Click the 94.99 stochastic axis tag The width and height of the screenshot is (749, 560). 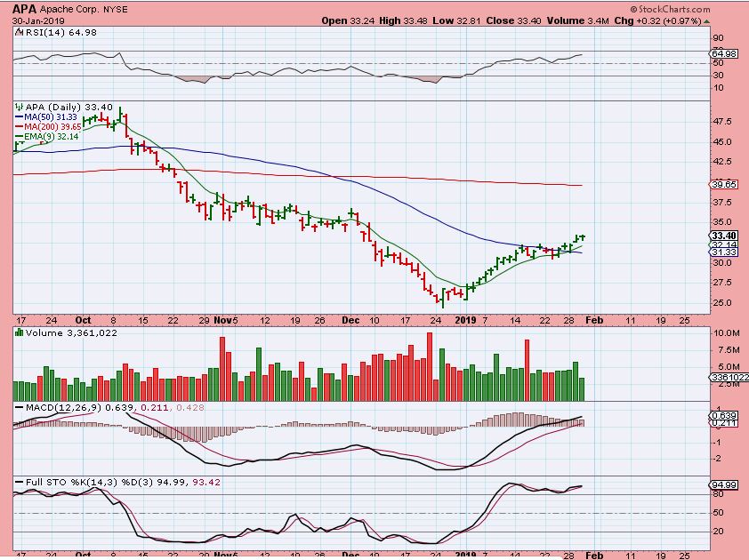(x=724, y=485)
